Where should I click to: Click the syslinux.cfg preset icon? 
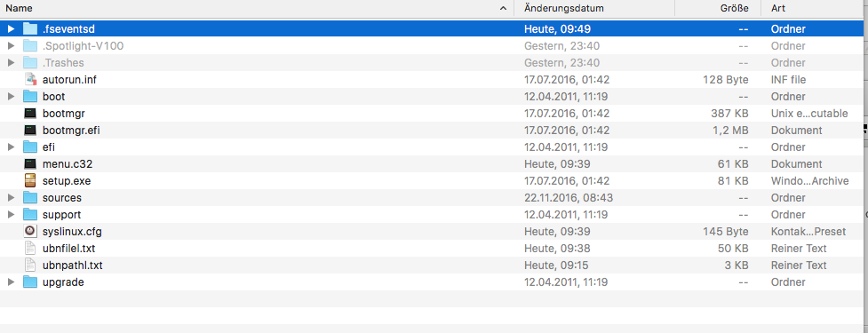[30, 231]
